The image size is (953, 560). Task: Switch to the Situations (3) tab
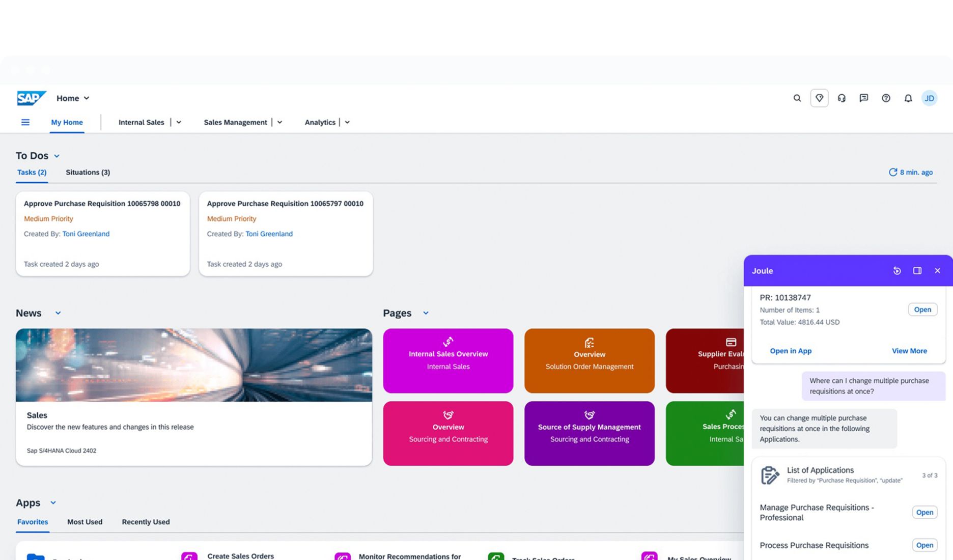click(88, 172)
